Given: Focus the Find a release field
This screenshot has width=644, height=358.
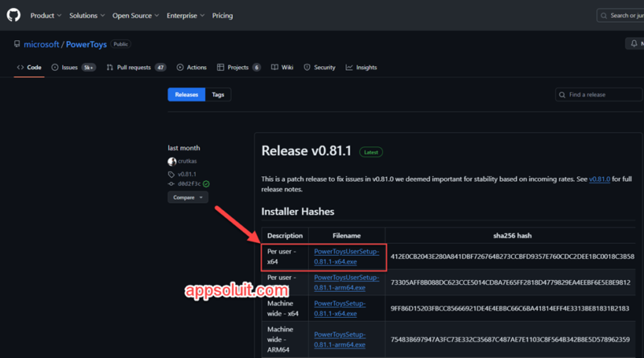Looking at the screenshot, I should tap(599, 94).
